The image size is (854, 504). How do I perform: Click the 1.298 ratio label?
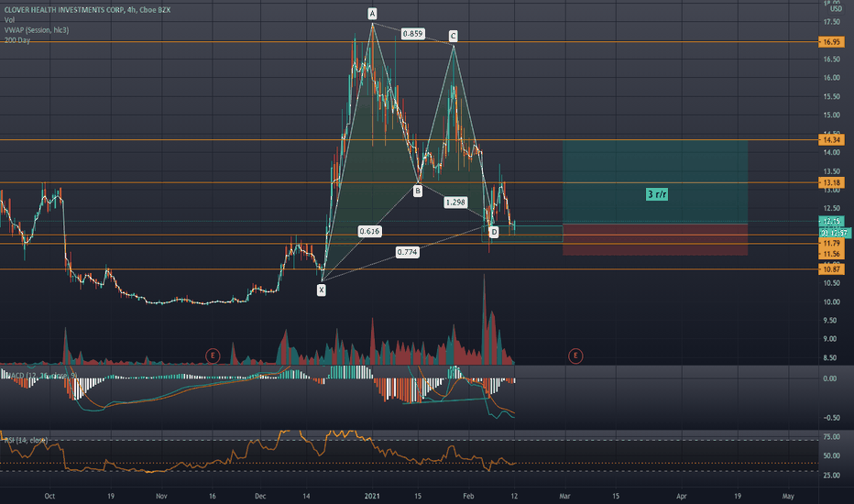click(455, 203)
